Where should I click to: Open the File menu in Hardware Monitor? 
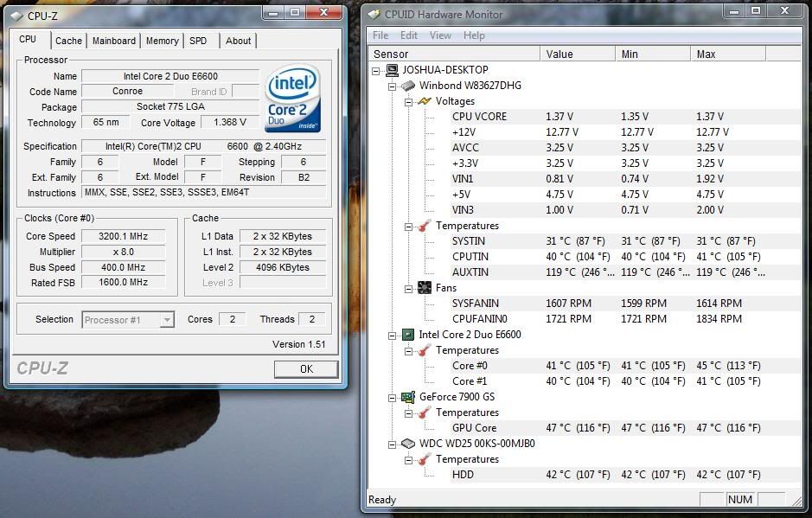(x=380, y=35)
